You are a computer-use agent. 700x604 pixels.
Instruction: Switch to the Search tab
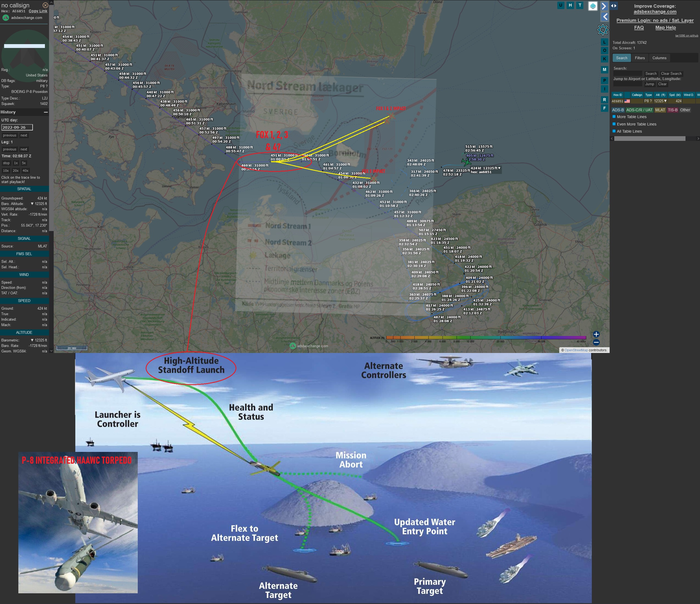coord(622,58)
